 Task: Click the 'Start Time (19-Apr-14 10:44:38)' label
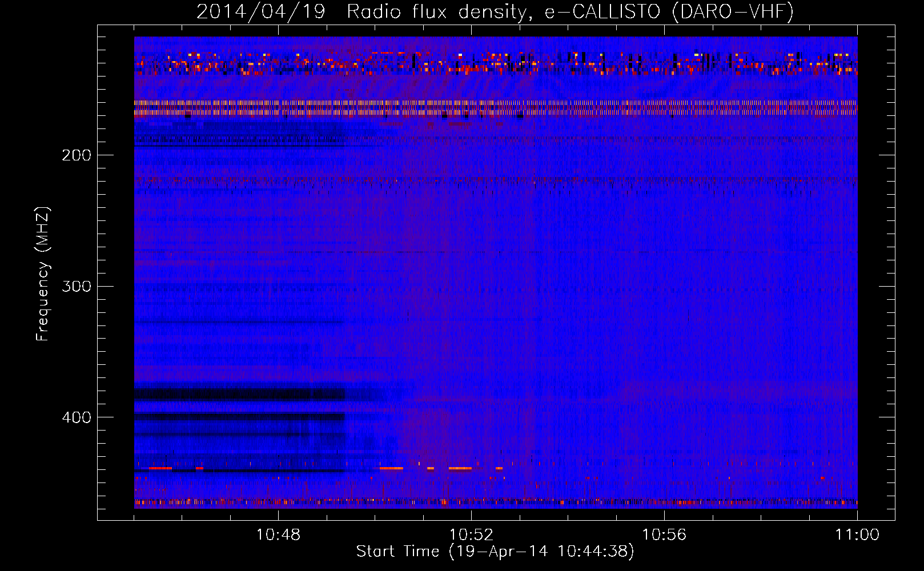495,552
